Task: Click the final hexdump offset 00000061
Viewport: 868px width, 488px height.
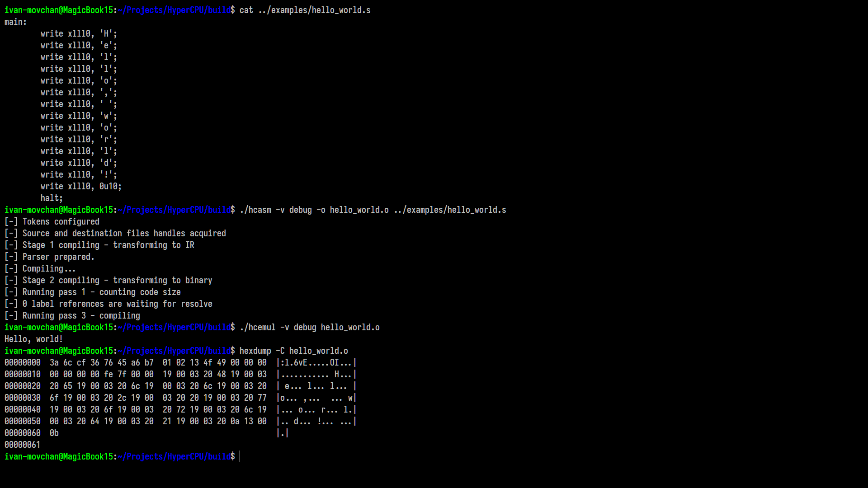Action: (x=22, y=445)
